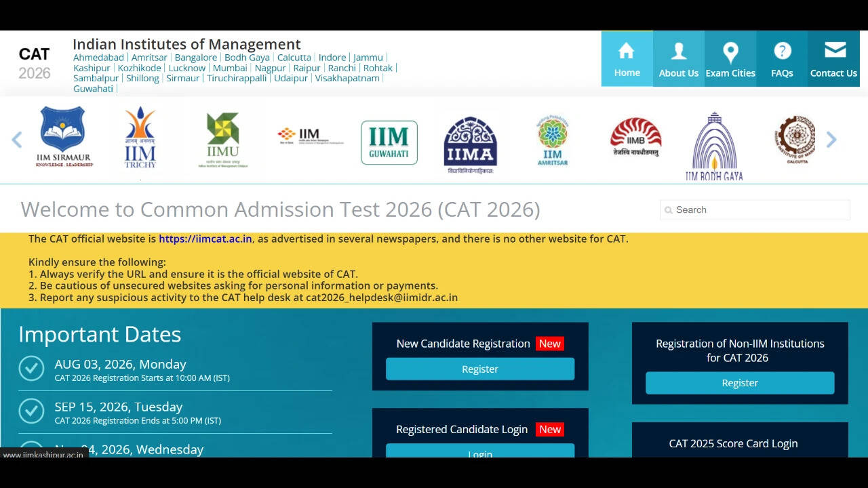Open the Sirmaur link in header
Viewport: 868px width, 488px height.
click(183, 78)
